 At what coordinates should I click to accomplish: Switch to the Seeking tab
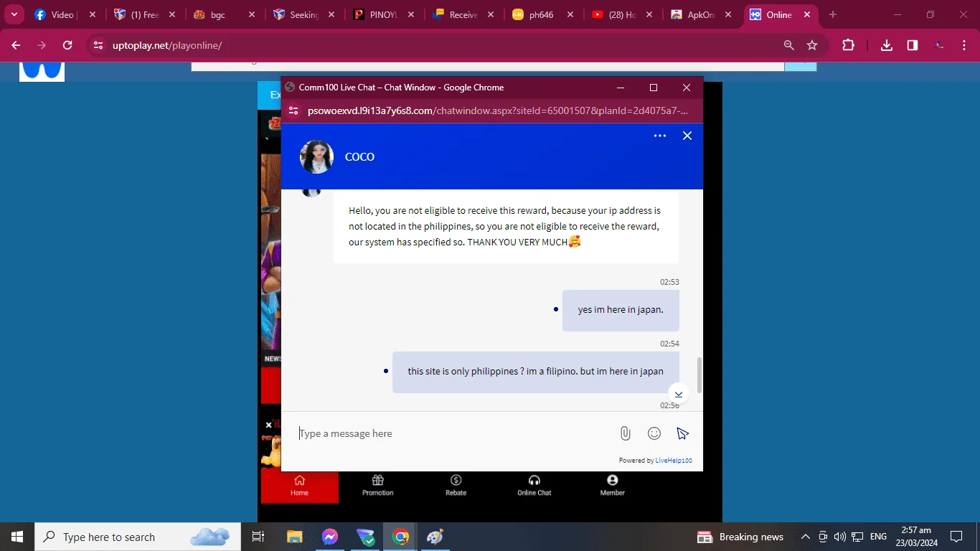pos(304,14)
